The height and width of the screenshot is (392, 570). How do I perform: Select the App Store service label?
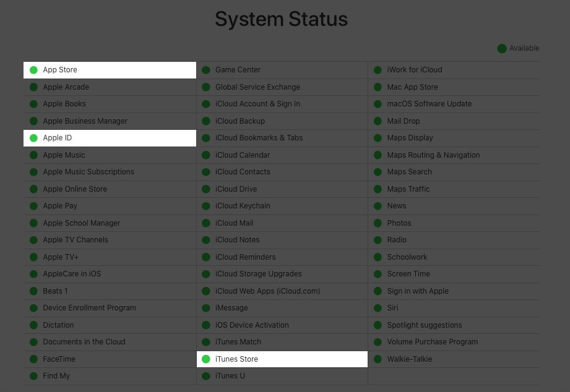point(60,70)
